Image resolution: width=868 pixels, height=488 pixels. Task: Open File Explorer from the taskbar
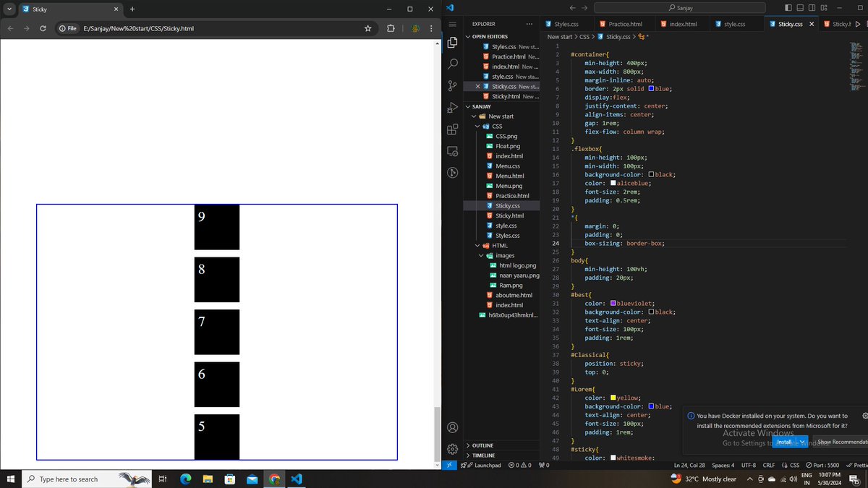click(207, 479)
